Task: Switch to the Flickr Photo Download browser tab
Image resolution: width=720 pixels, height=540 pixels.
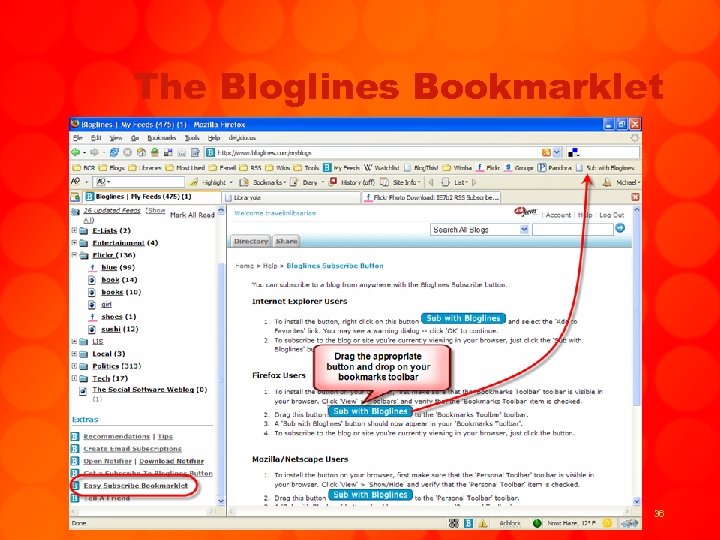Action: pyautogui.click(x=431, y=197)
